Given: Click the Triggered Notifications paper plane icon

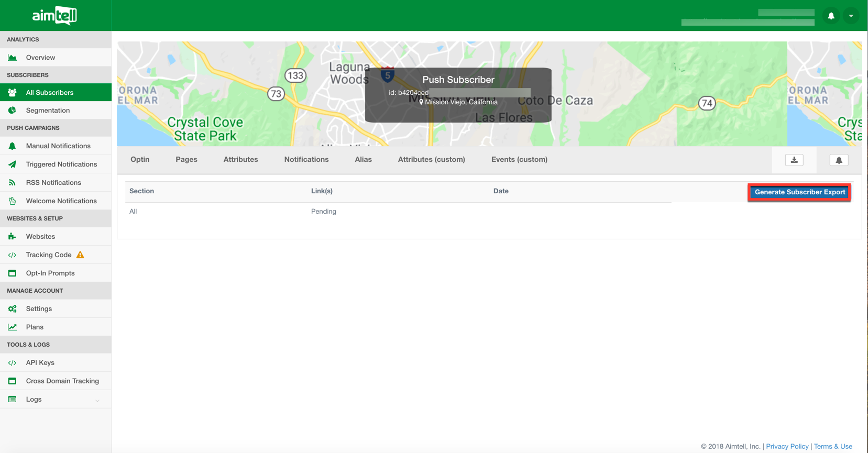Looking at the screenshot, I should [12, 164].
